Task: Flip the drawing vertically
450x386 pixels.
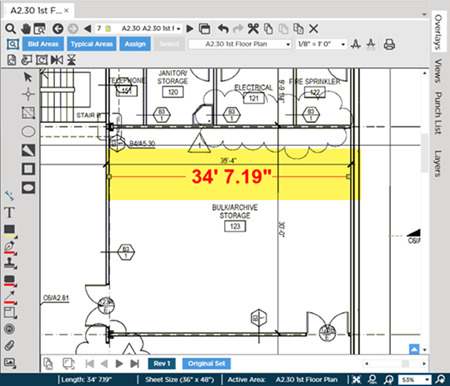Action: pos(71,60)
